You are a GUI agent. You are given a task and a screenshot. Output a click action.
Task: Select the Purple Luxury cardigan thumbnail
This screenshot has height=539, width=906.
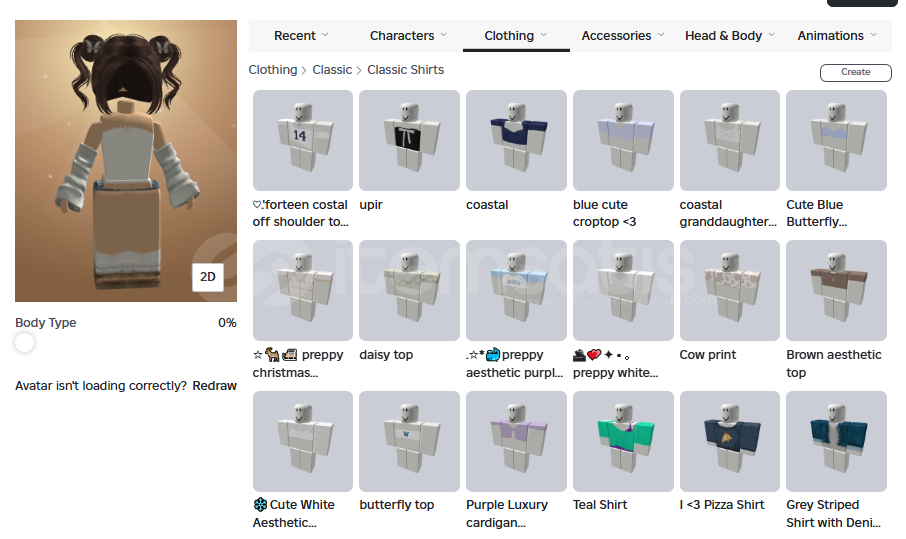516,441
